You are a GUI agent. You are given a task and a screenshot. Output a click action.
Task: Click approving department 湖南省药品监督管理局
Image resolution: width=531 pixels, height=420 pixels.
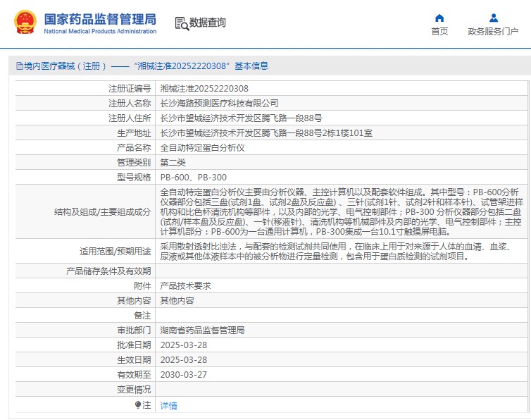(202, 331)
